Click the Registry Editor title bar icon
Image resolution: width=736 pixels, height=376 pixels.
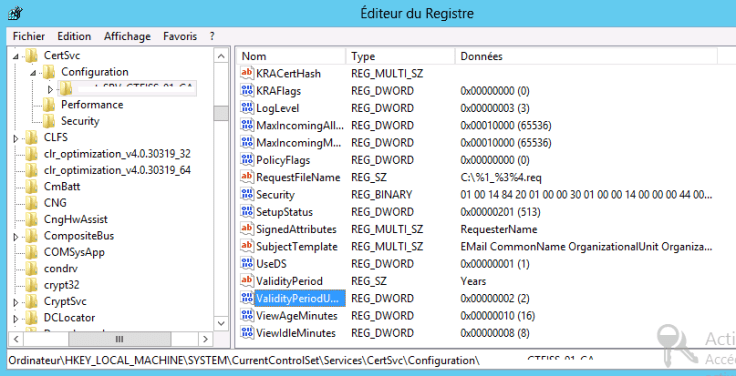pyautogui.click(x=14, y=13)
